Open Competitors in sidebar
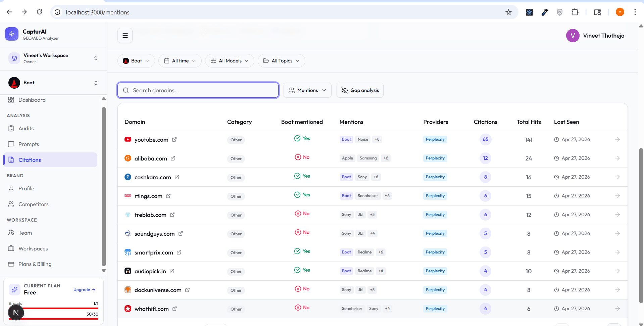The image size is (644, 326). tap(50, 204)
